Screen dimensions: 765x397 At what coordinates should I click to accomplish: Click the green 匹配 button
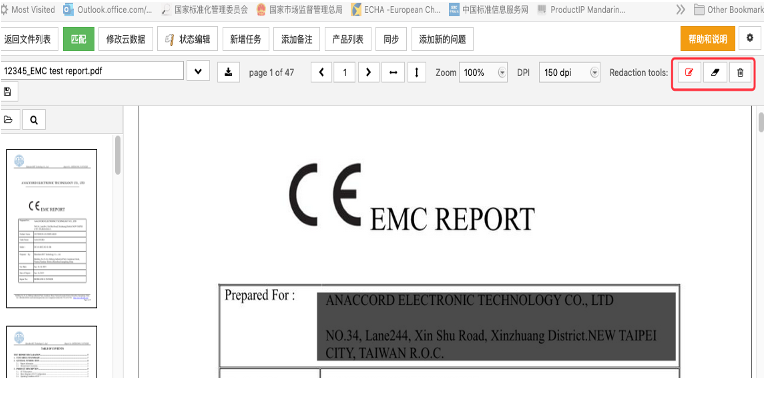pyautogui.click(x=79, y=39)
